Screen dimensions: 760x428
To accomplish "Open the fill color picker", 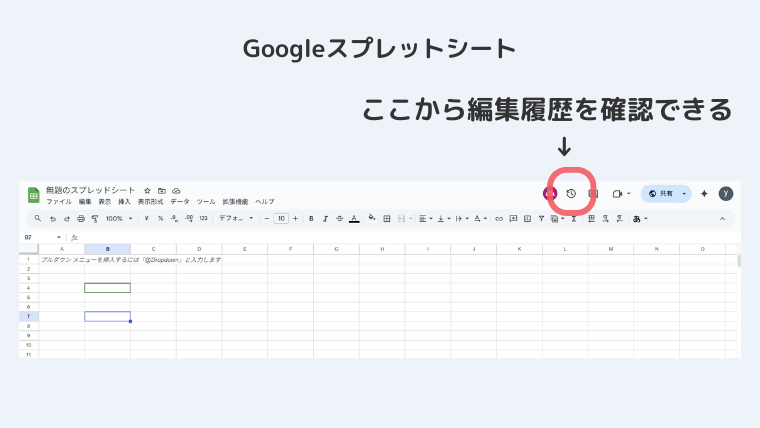I will [372, 219].
